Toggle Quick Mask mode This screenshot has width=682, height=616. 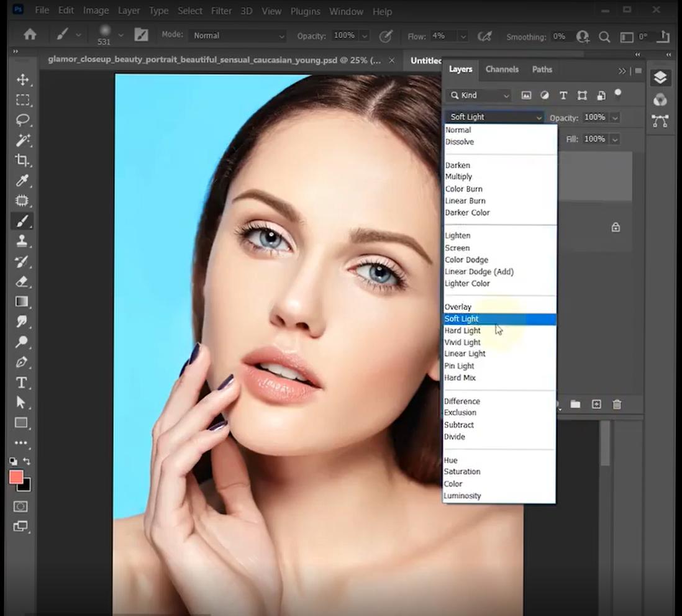click(21, 506)
